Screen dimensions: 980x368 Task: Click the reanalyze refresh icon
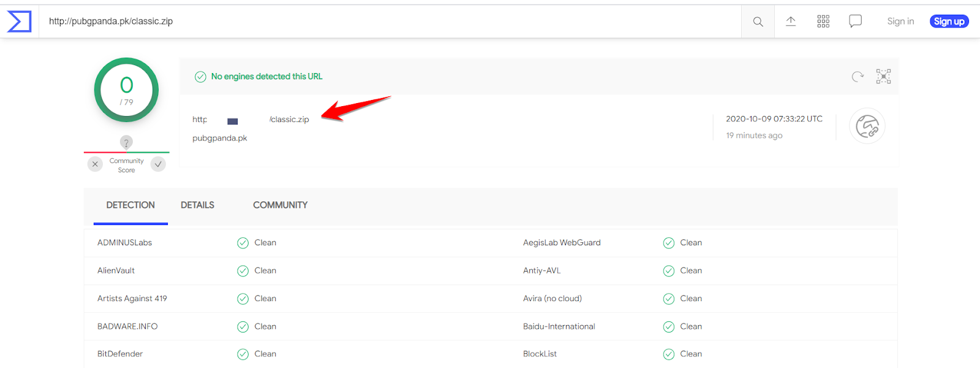pos(858,76)
